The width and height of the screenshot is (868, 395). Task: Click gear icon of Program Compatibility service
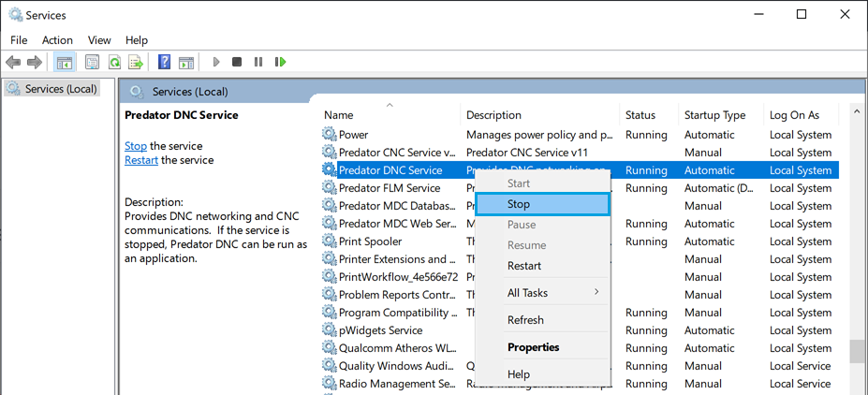click(330, 313)
